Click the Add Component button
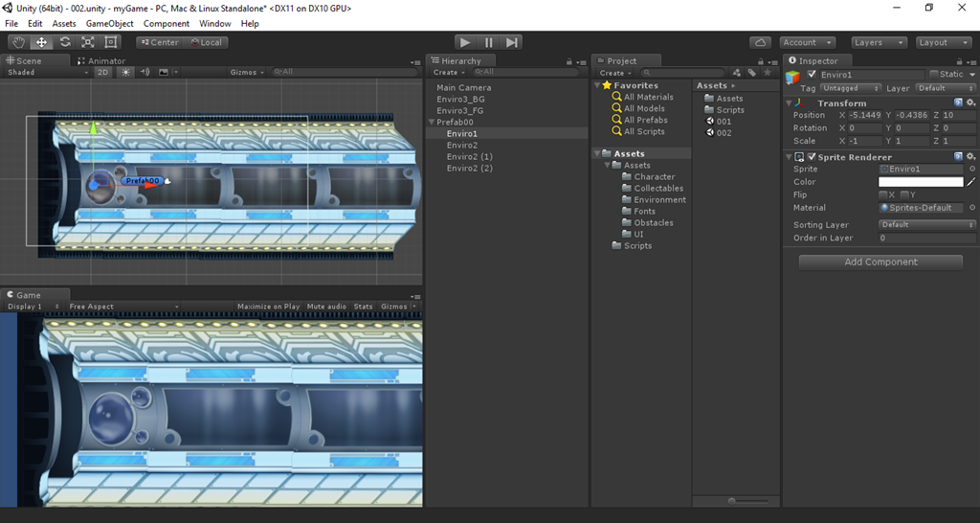This screenshot has height=523, width=980. tap(880, 261)
